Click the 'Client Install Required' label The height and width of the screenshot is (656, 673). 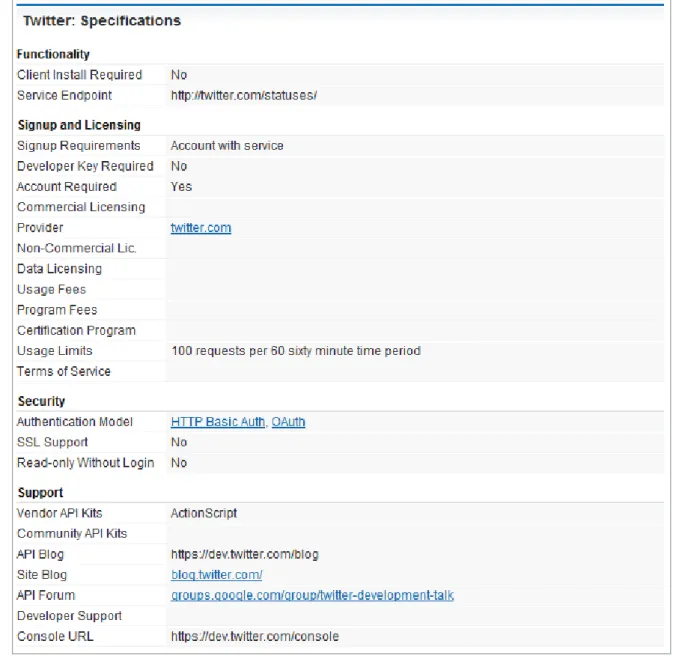[79, 75]
